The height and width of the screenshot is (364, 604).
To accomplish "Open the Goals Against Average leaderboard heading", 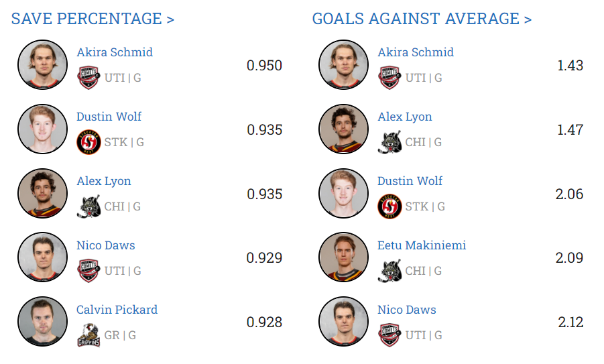I will [x=422, y=19].
